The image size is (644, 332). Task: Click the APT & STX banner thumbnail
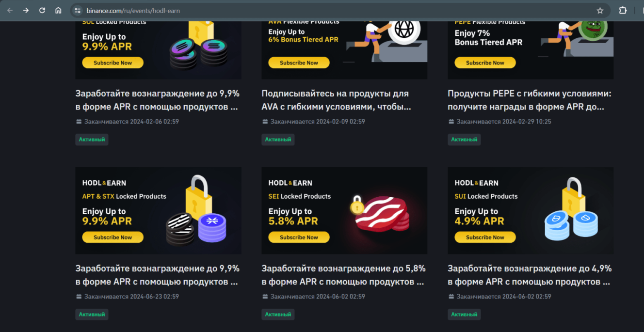tap(158, 211)
